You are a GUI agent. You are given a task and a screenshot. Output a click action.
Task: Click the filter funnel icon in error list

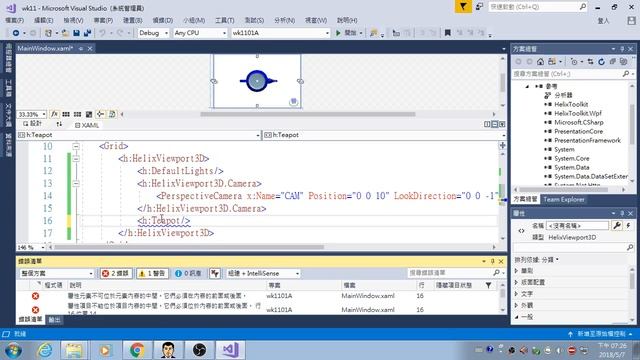488,285
